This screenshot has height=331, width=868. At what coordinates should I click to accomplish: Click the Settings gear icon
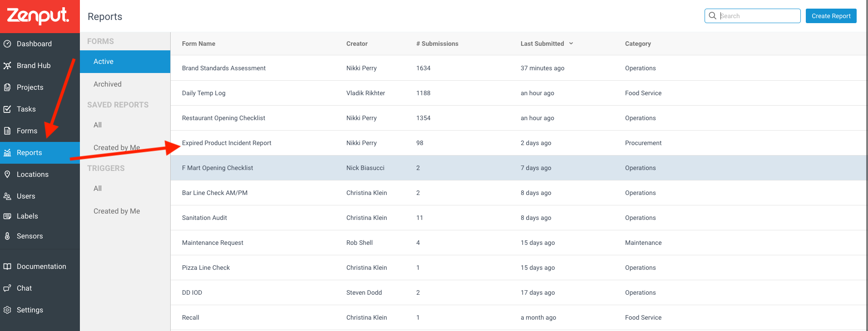click(x=7, y=310)
